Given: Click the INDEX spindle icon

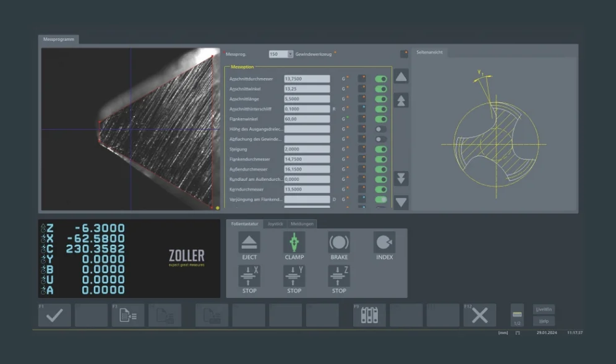Looking at the screenshot, I should click(384, 243).
